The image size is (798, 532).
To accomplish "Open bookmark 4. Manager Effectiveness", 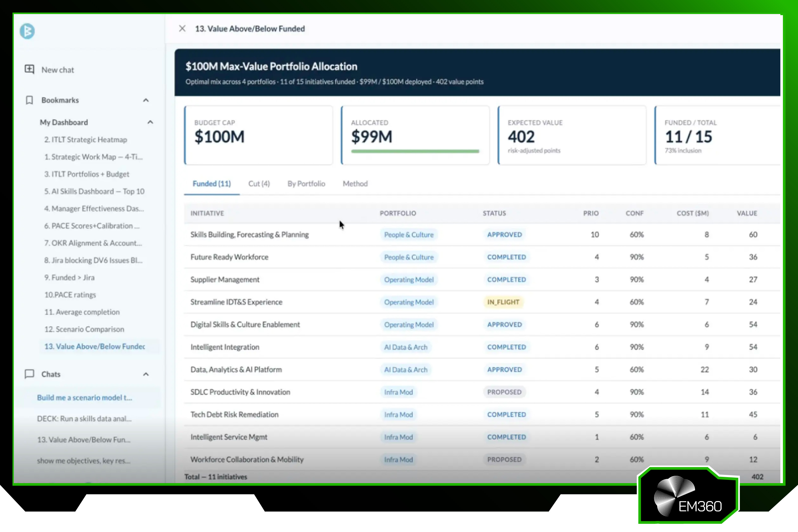I will pos(94,209).
